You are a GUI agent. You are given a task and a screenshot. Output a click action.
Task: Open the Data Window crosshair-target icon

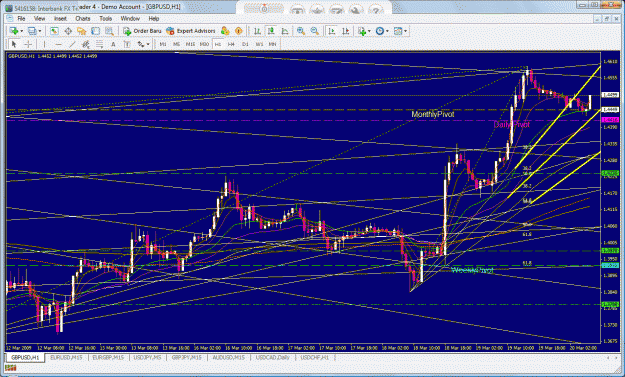tap(68, 31)
